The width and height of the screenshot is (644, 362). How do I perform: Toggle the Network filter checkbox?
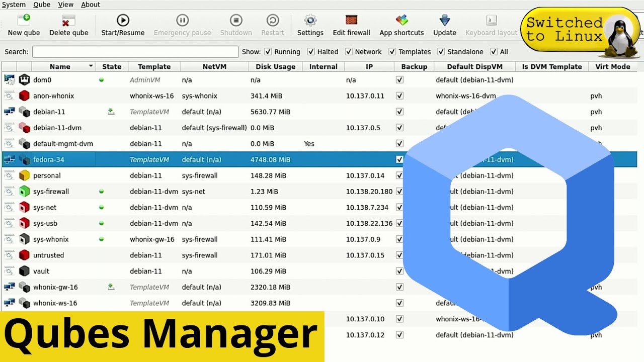(349, 51)
